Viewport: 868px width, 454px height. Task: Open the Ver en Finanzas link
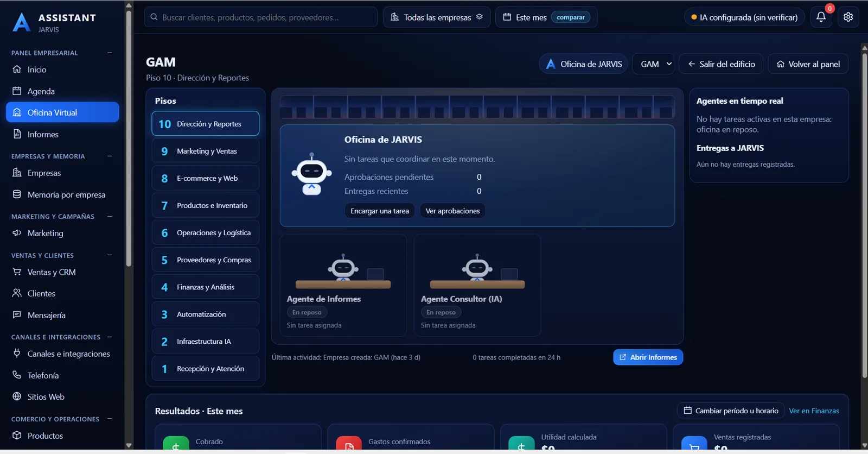tap(814, 411)
